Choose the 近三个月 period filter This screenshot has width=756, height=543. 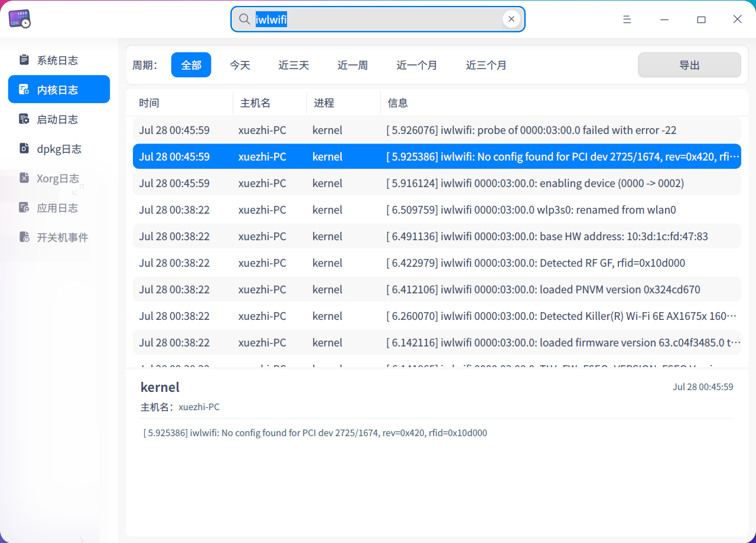pos(486,65)
